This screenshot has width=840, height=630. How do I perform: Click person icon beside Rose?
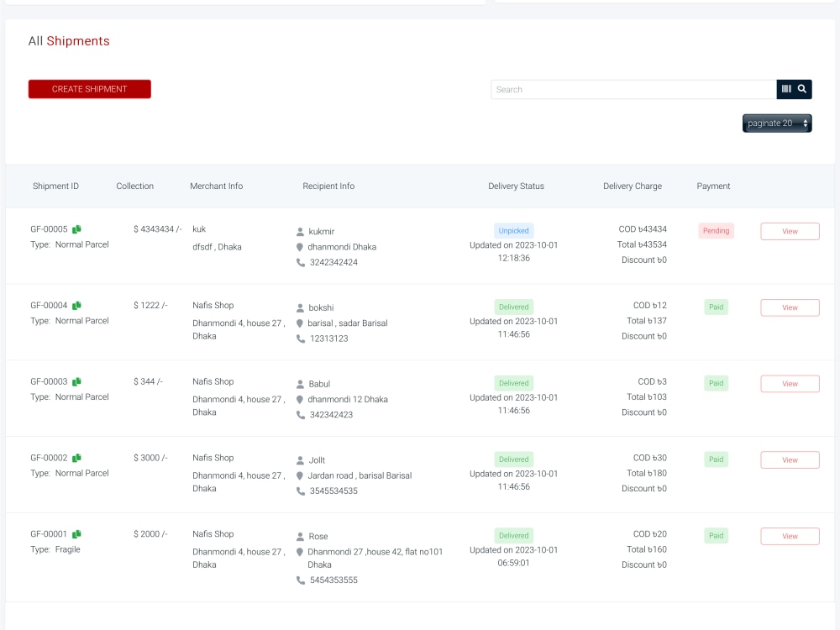pyautogui.click(x=300, y=536)
